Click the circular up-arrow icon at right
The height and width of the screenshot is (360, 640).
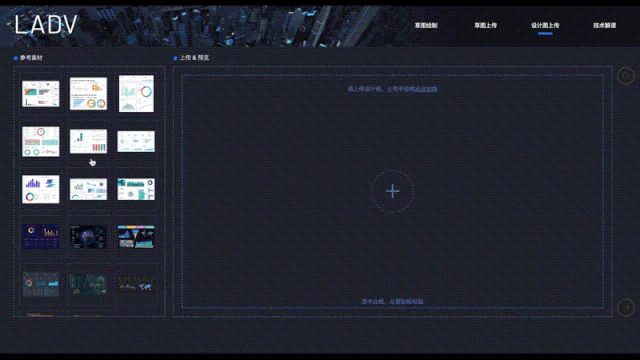(625, 76)
